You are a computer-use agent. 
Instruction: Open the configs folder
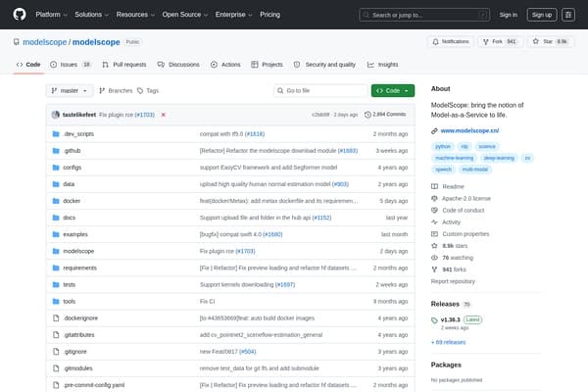tap(72, 168)
